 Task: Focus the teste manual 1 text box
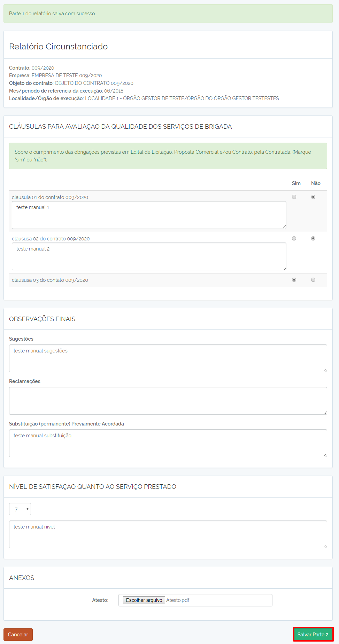(x=149, y=215)
